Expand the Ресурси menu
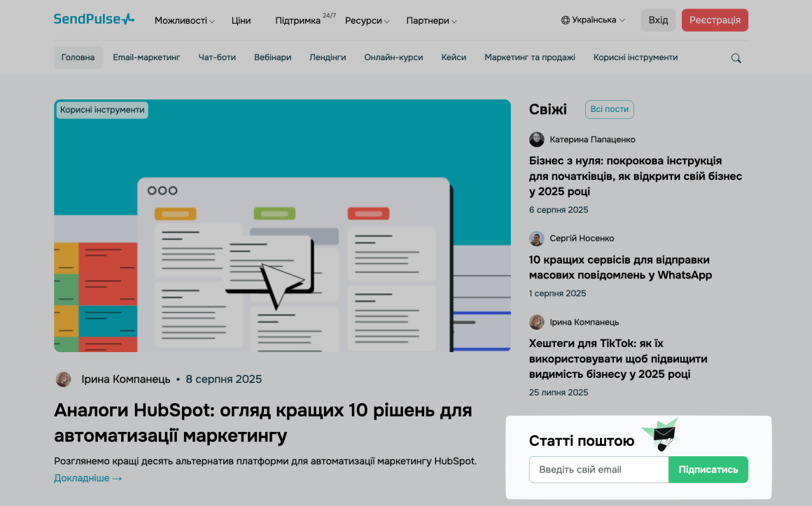 coord(367,21)
